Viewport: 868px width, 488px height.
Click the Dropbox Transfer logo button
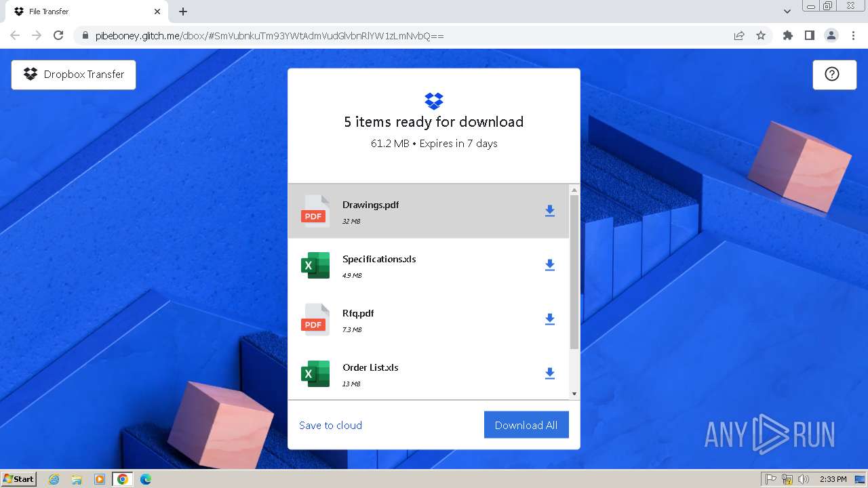pyautogui.click(x=73, y=75)
